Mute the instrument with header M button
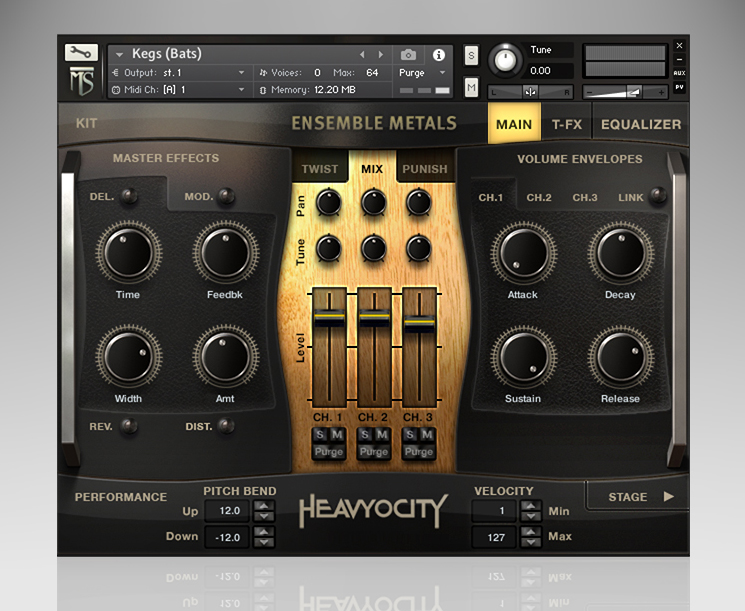Image resolution: width=745 pixels, height=611 pixels. point(471,87)
